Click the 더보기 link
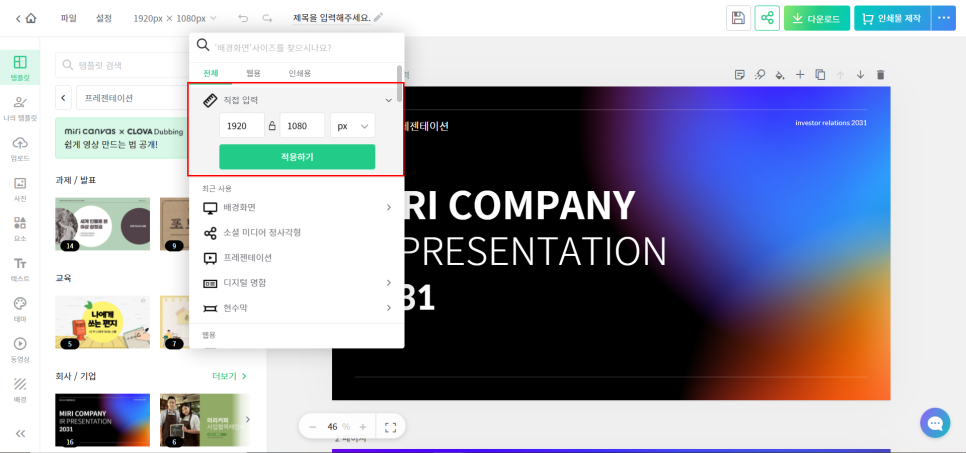966x453 pixels. point(229,376)
